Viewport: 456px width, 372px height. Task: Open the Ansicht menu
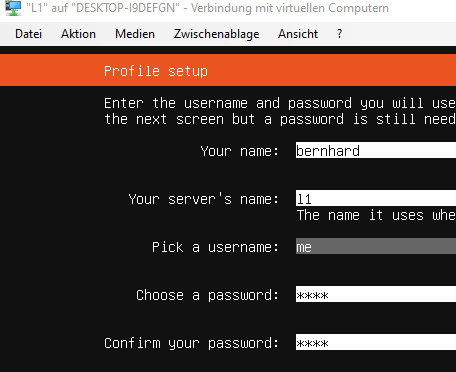tap(298, 34)
